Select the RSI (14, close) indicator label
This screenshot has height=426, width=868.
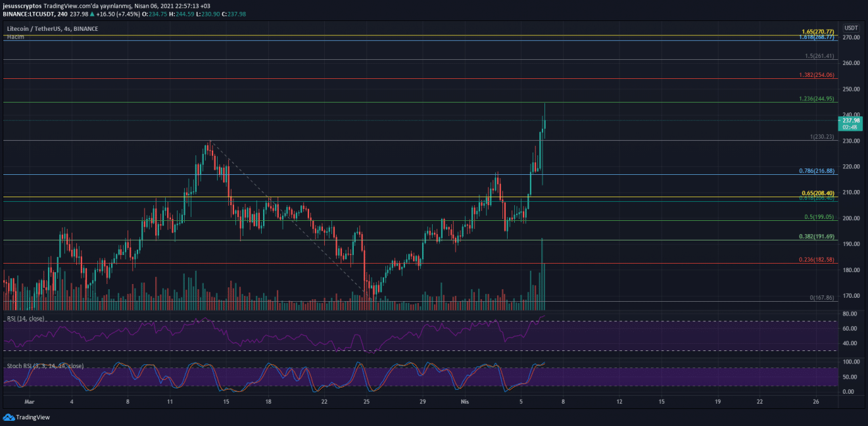26,319
